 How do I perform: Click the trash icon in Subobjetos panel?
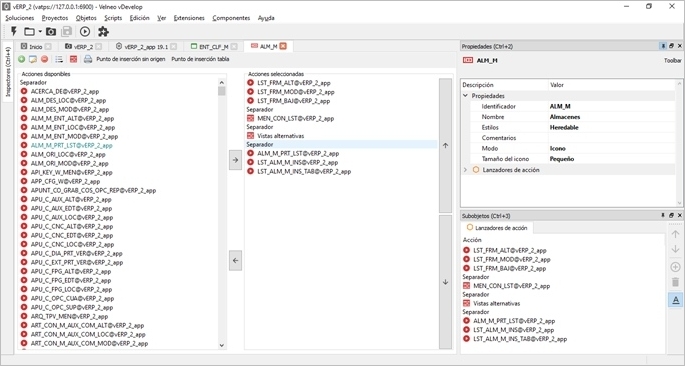pyautogui.click(x=675, y=282)
